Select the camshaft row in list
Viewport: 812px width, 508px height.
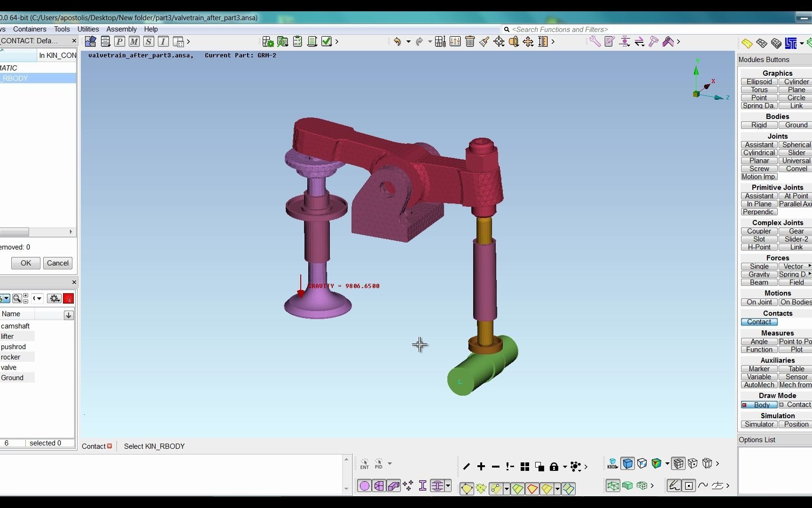pyautogui.click(x=17, y=326)
